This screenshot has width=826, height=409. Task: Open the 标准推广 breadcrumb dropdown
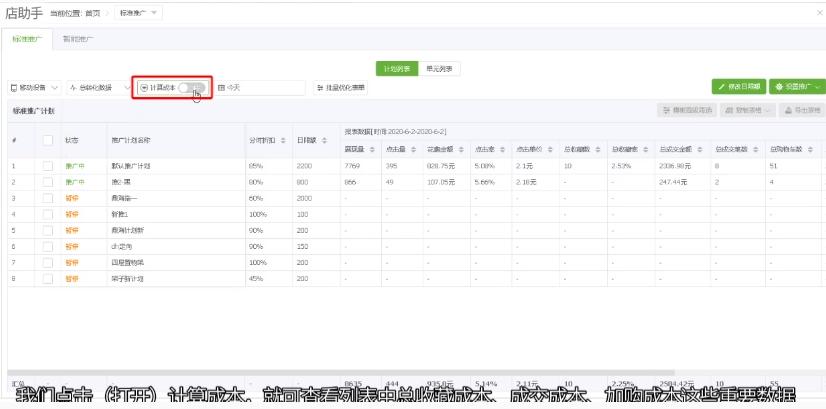(139, 13)
